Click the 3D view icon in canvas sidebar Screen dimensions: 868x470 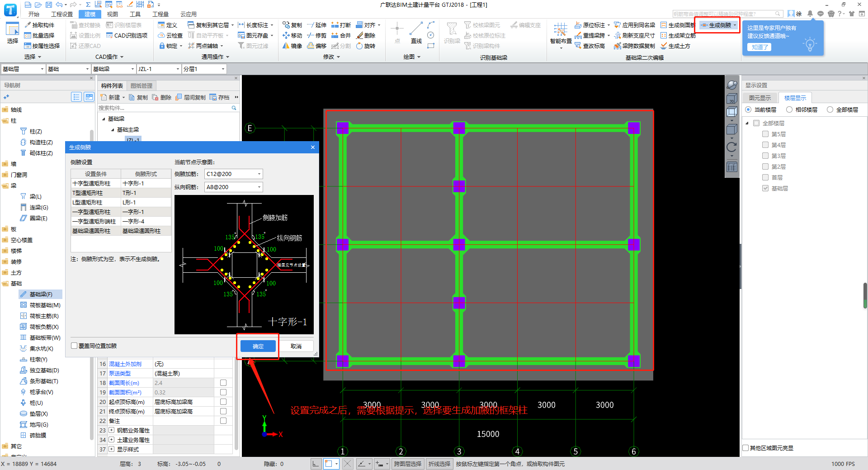[731, 99]
